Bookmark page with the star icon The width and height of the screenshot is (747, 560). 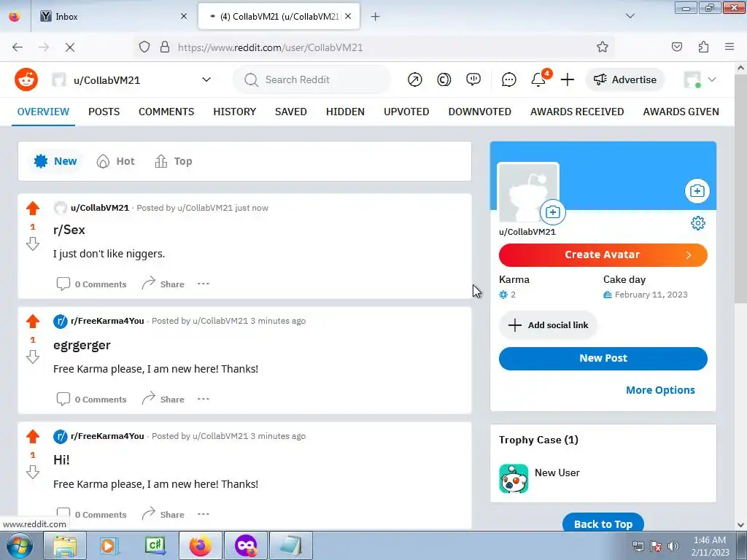[x=602, y=47]
